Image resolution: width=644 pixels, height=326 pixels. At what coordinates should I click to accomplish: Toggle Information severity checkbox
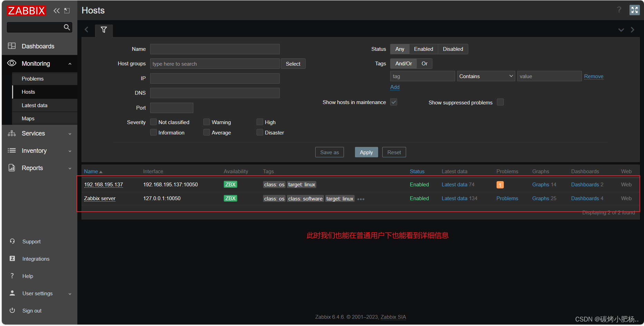pyautogui.click(x=154, y=132)
